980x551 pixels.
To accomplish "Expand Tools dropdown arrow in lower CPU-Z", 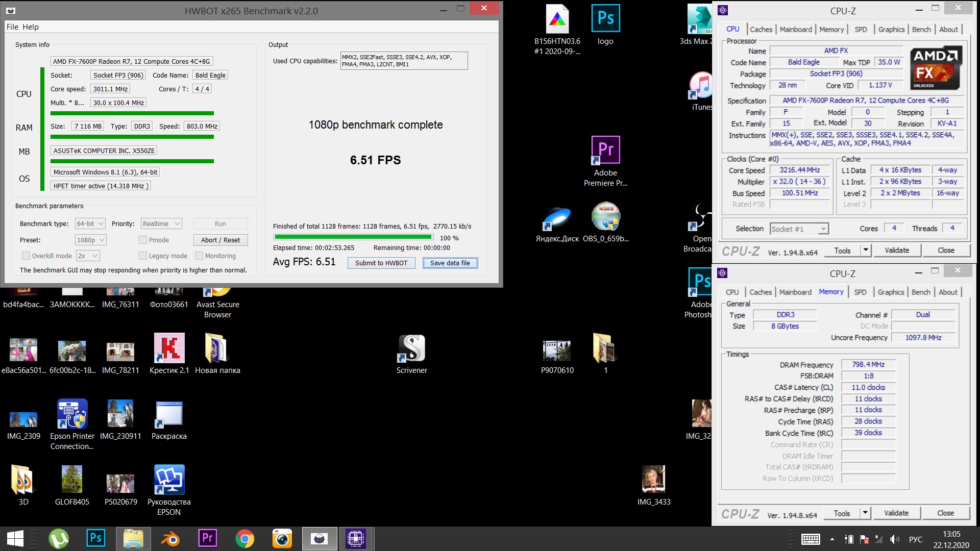I will 865,513.
